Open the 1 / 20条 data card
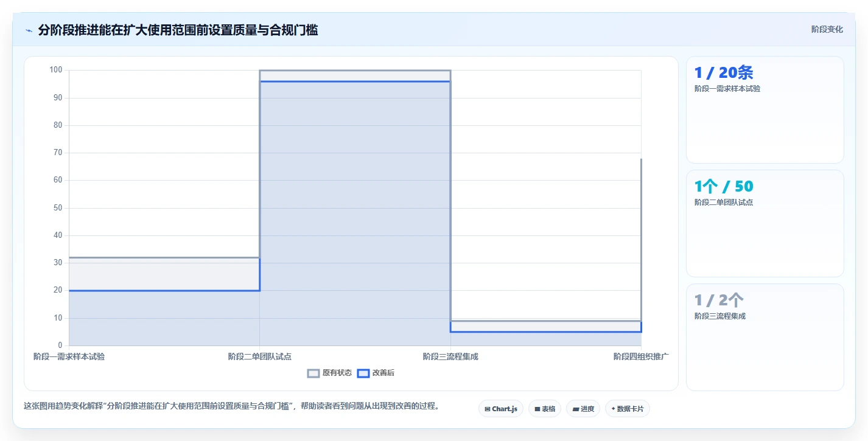 (x=765, y=109)
